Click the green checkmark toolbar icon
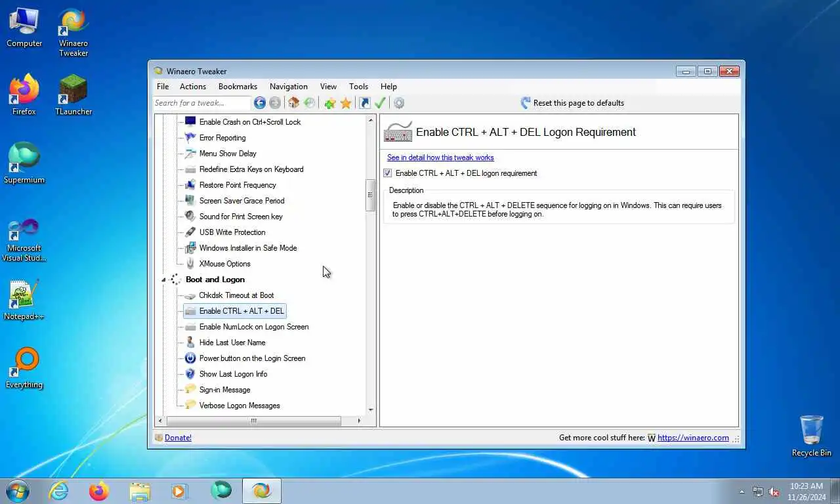This screenshot has width=840, height=504. pos(380,103)
